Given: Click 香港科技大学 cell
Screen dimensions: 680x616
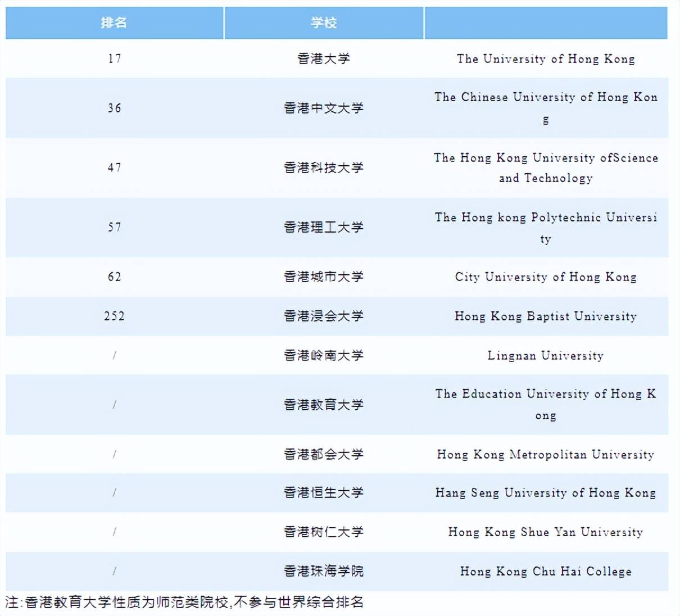Looking at the screenshot, I should tap(324, 167).
